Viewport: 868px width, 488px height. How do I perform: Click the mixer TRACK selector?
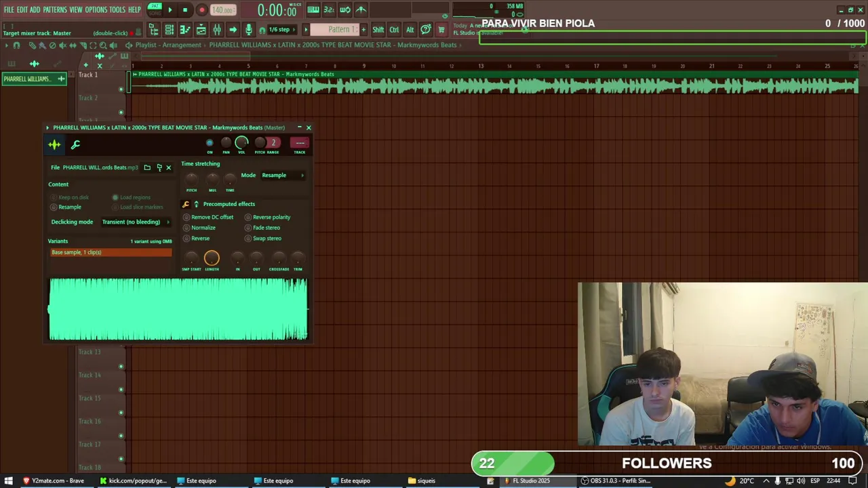click(300, 143)
